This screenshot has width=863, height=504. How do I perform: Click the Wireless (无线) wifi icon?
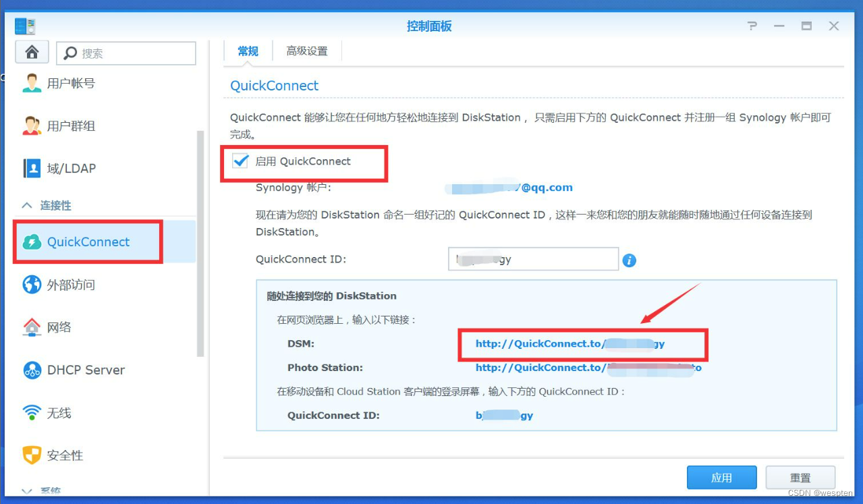32,412
